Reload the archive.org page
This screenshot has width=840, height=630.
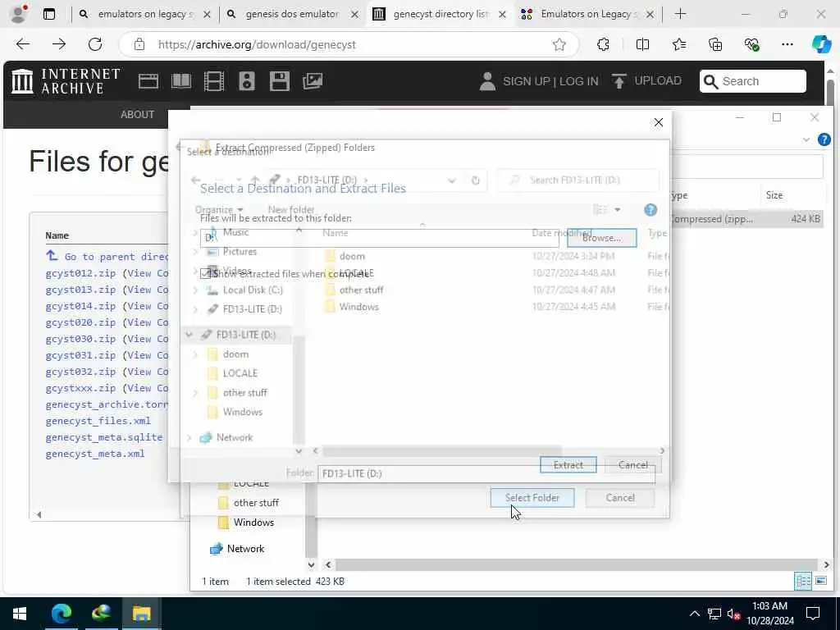95,44
